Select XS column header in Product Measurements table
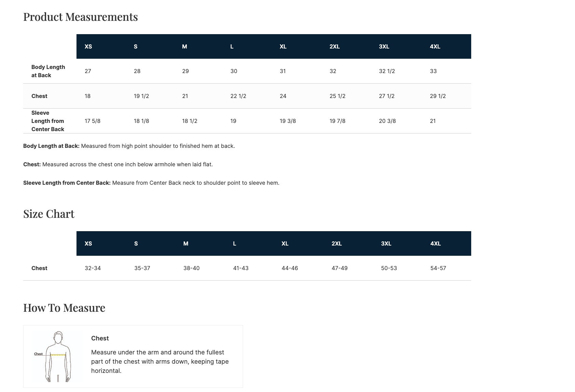The height and width of the screenshot is (392, 575). click(x=88, y=46)
